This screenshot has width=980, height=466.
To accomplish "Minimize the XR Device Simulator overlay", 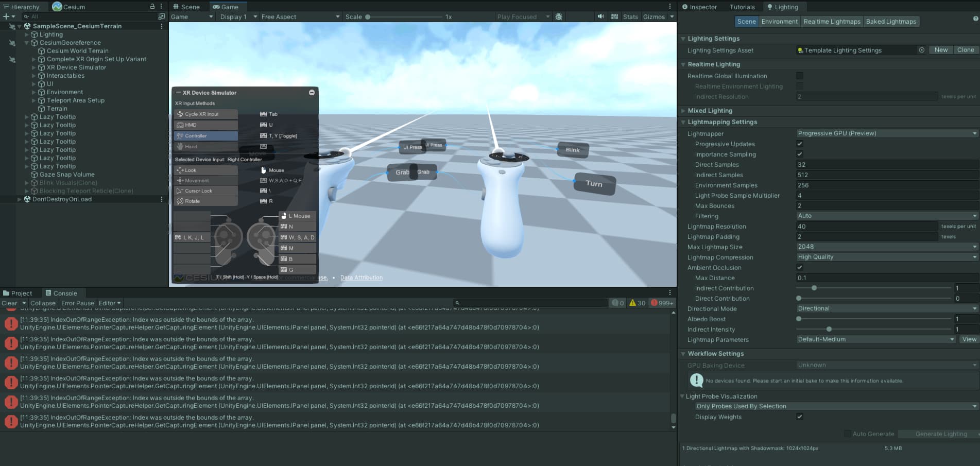I will pos(312,93).
